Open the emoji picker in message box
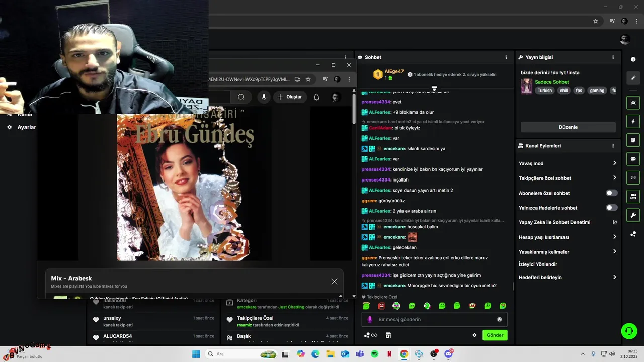644x362 pixels. coord(499,319)
